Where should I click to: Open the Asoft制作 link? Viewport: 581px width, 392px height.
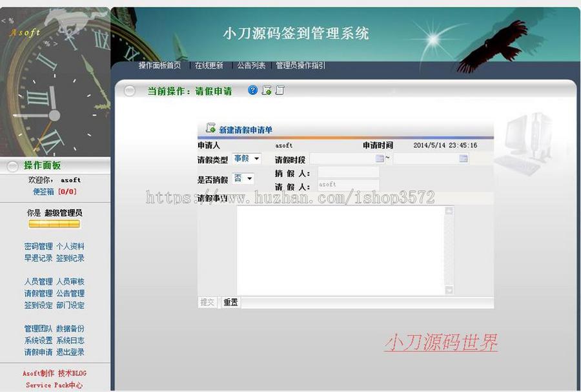coord(38,373)
